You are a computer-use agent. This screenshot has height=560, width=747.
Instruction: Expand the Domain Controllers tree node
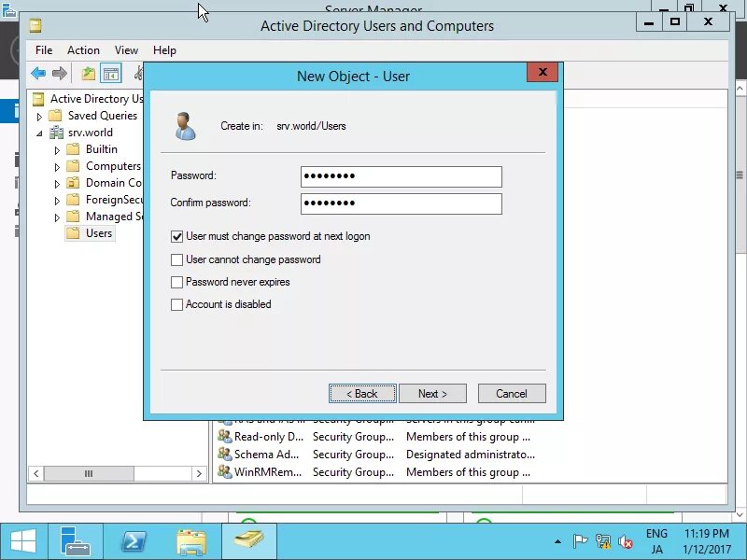57,184
